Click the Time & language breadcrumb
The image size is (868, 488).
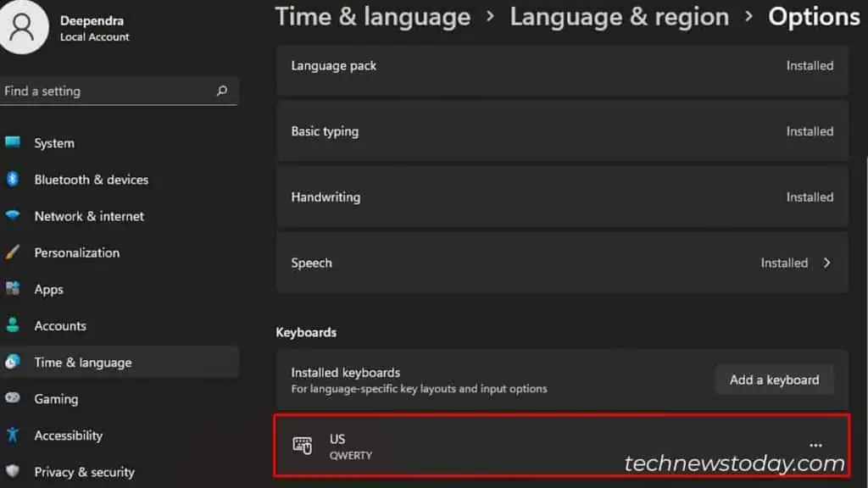pos(373,17)
